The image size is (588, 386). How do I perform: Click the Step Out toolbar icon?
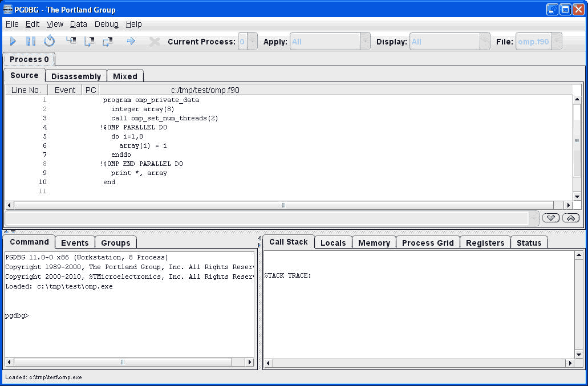click(108, 41)
